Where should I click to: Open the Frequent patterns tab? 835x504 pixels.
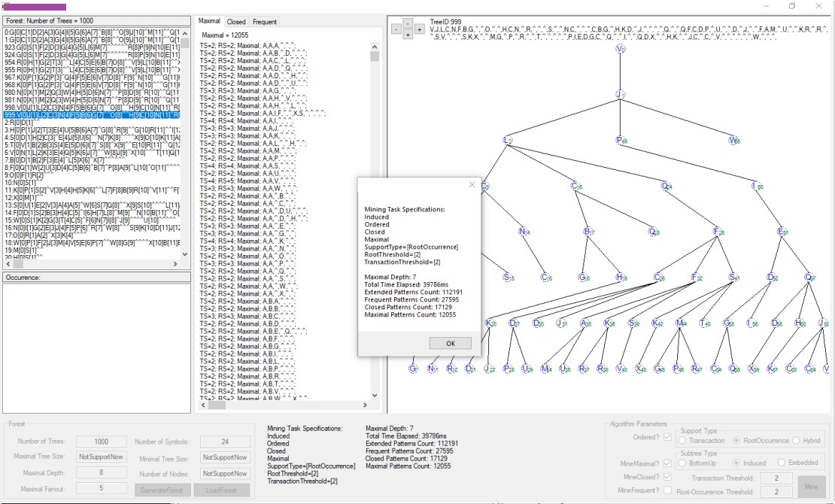[264, 23]
